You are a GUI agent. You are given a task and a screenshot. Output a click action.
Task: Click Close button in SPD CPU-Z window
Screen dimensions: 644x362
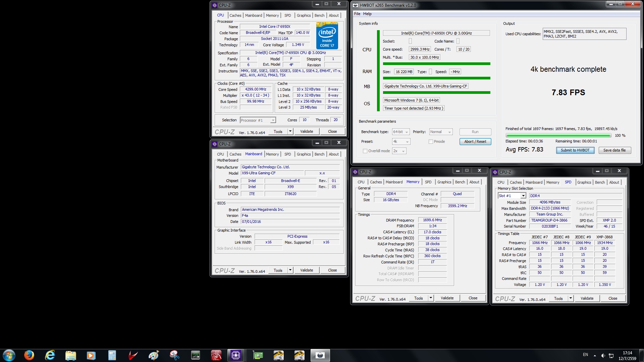click(613, 298)
